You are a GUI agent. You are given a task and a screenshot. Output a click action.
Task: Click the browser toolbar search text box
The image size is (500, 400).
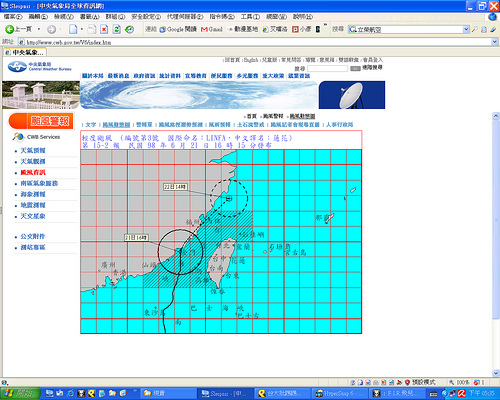click(409, 30)
